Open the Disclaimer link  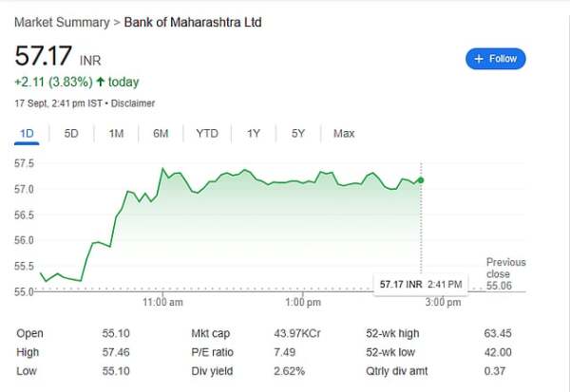point(134,103)
